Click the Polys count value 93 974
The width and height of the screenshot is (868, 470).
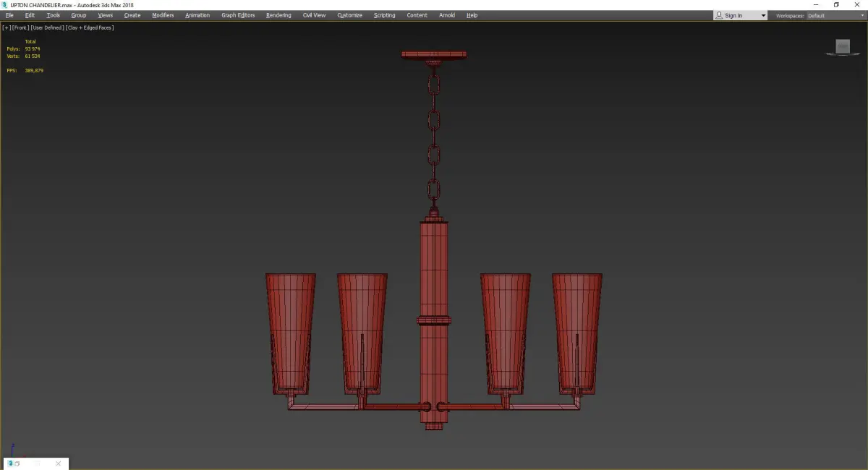[x=33, y=48]
